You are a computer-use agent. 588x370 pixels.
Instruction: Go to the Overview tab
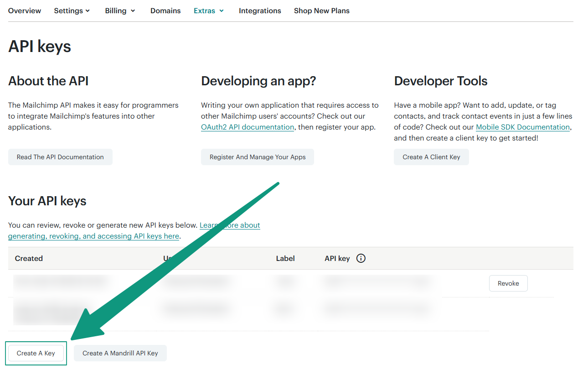point(25,10)
